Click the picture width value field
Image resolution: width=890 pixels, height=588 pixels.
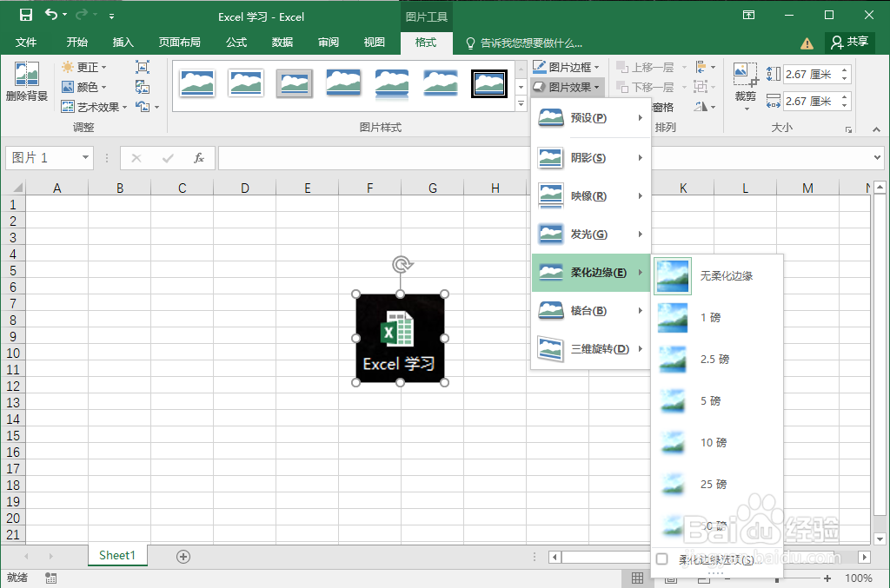pyautogui.click(x=811, y=102)
